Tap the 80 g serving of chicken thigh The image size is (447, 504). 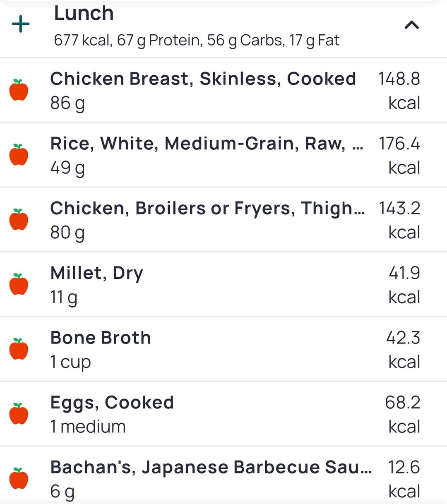pyautogui.click(x=67, y=233)
